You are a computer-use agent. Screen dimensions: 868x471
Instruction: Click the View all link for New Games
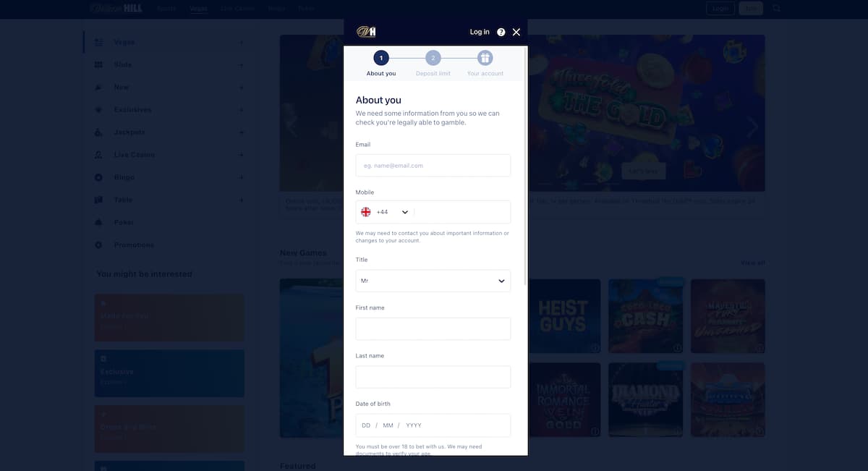click(753, 263)
